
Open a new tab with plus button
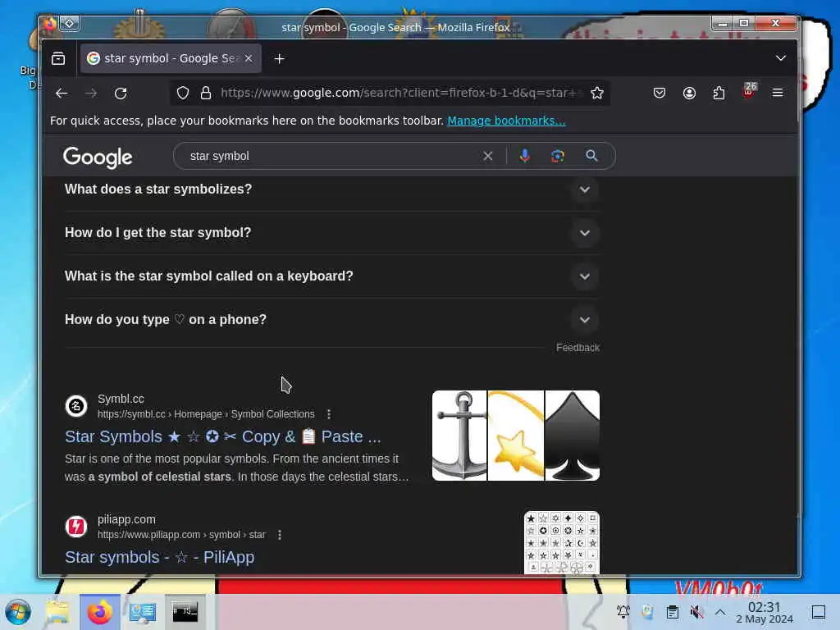point(279,58)
